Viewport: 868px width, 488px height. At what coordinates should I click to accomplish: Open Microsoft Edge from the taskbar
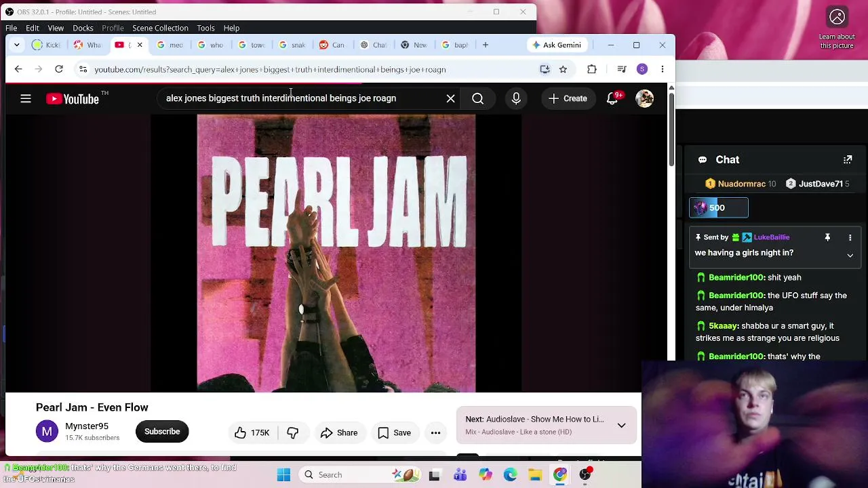(510, 475)
